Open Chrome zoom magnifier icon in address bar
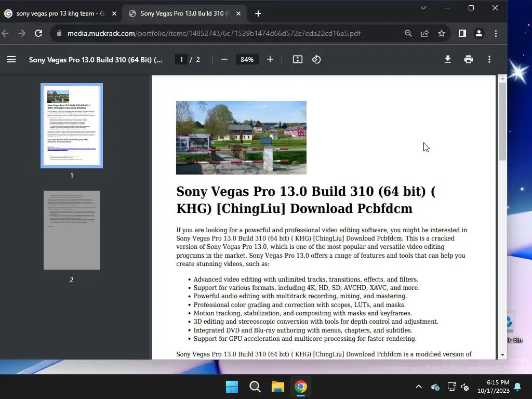This screenshot has width=532, height=399. coord(408,33)
